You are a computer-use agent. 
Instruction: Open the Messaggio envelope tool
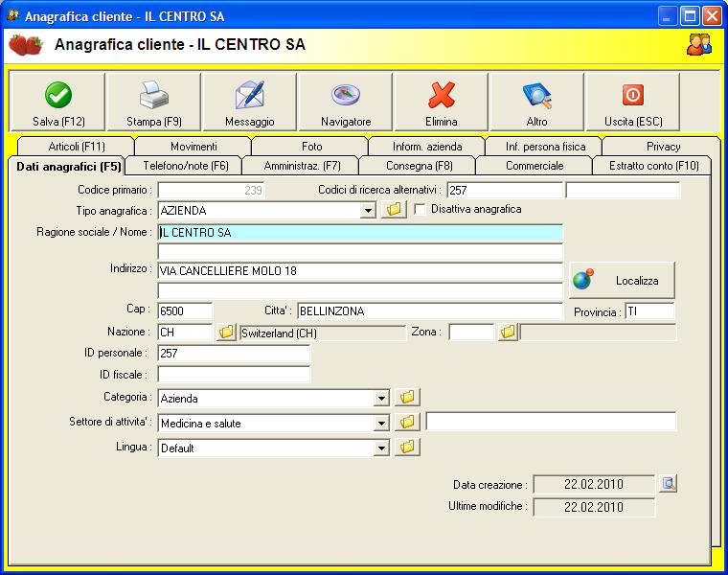(x=249, y=103)
